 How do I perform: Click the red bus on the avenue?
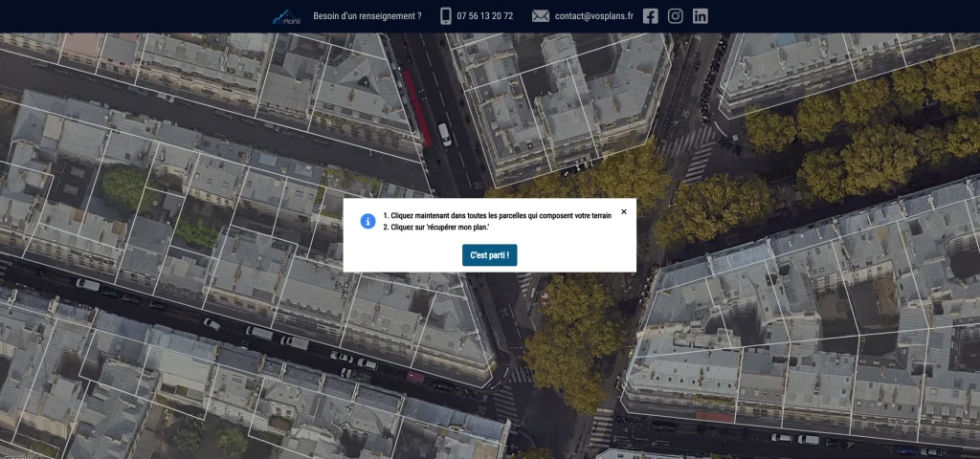click(416, 105)
